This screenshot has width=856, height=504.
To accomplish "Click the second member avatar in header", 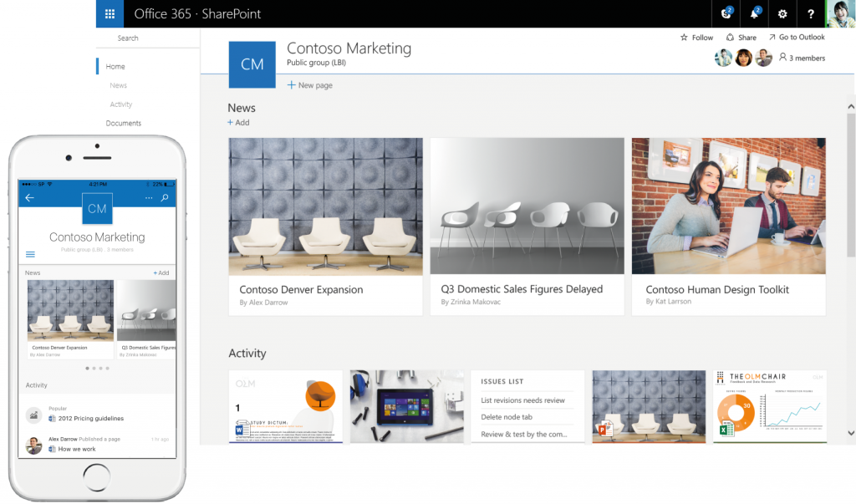I will coord(743,58).
